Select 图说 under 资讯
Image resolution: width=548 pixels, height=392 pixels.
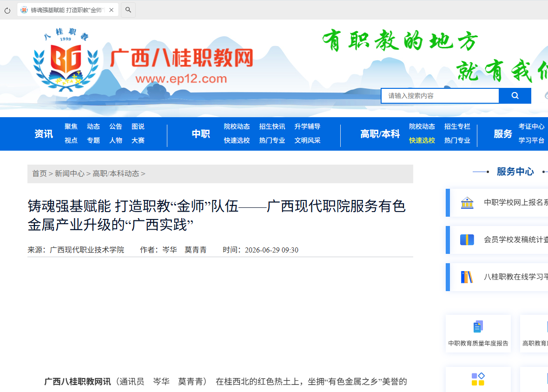tap(138, 126)
